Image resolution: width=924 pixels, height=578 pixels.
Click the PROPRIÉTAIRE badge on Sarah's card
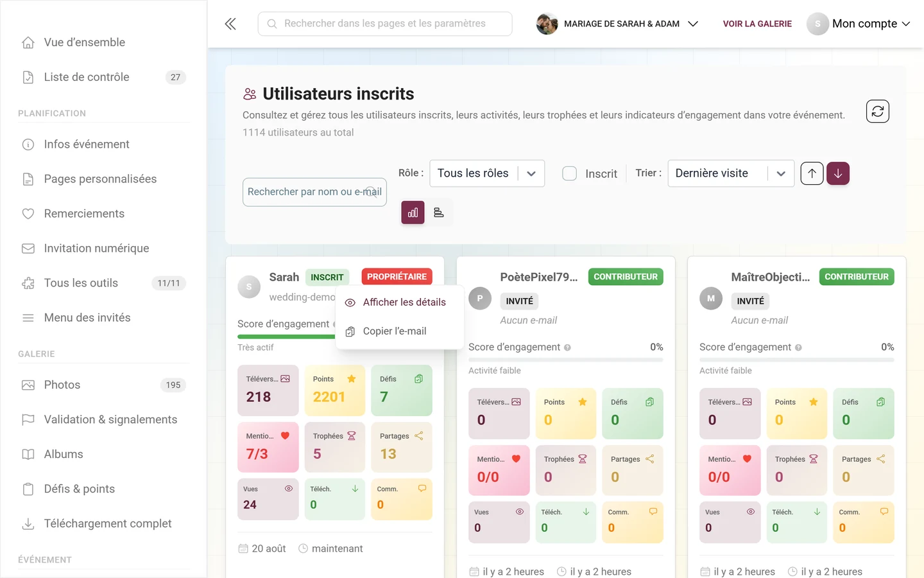(397, 277)
